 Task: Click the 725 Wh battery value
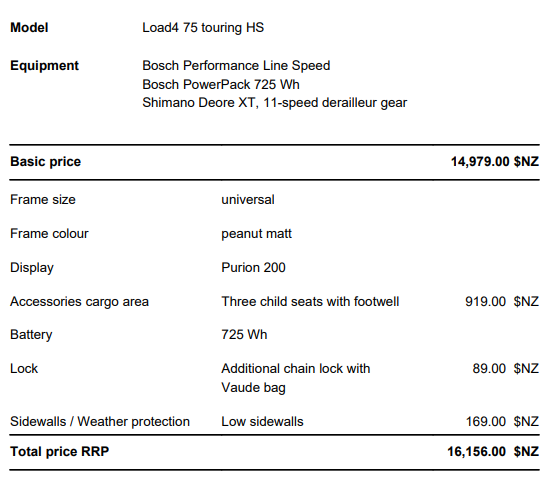244,335
